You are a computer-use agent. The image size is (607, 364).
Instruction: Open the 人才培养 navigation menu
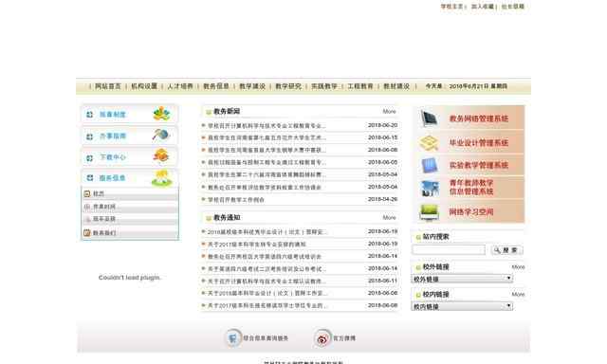pos(180,86)
